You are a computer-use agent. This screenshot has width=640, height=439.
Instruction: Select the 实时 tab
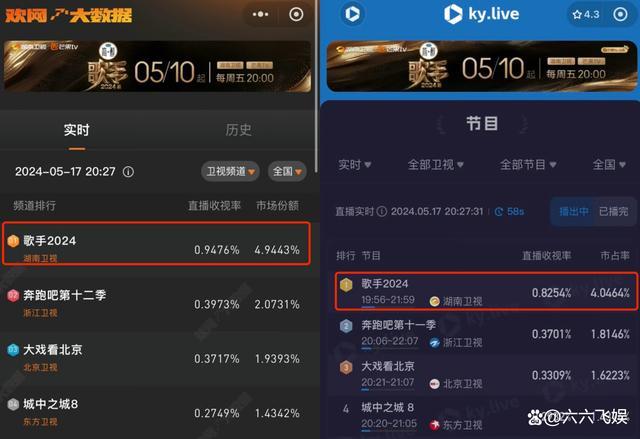coord(76,130)
